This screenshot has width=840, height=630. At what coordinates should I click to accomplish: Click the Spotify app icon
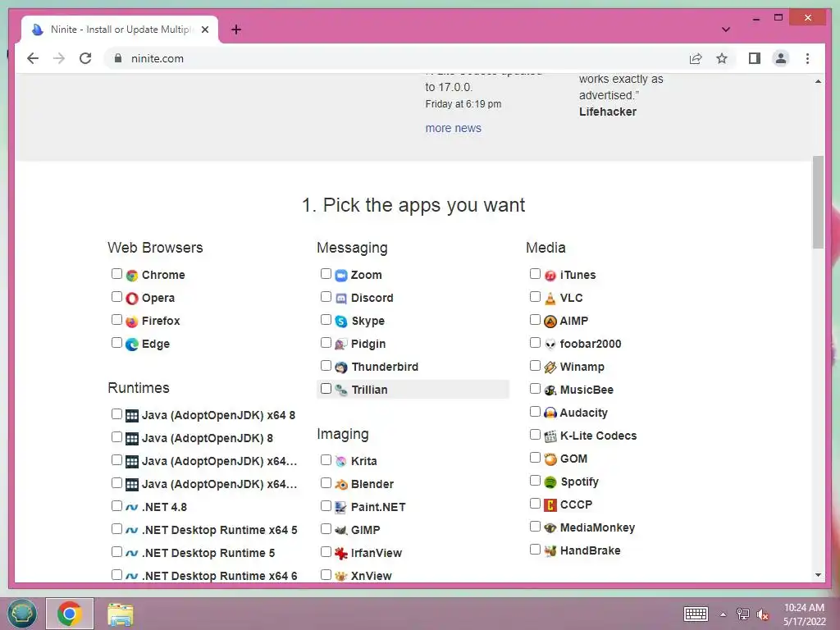[550, 482]
